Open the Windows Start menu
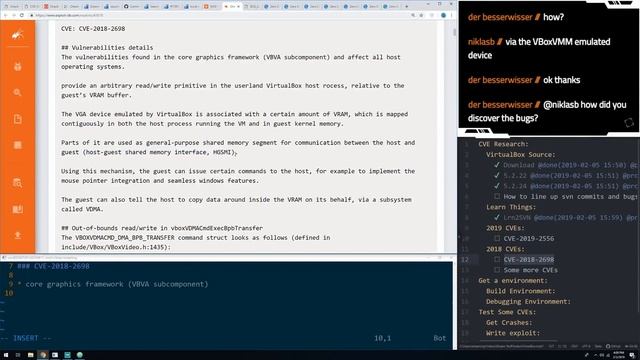Screen dimensions: 640x360 click(x=6, y=355)
